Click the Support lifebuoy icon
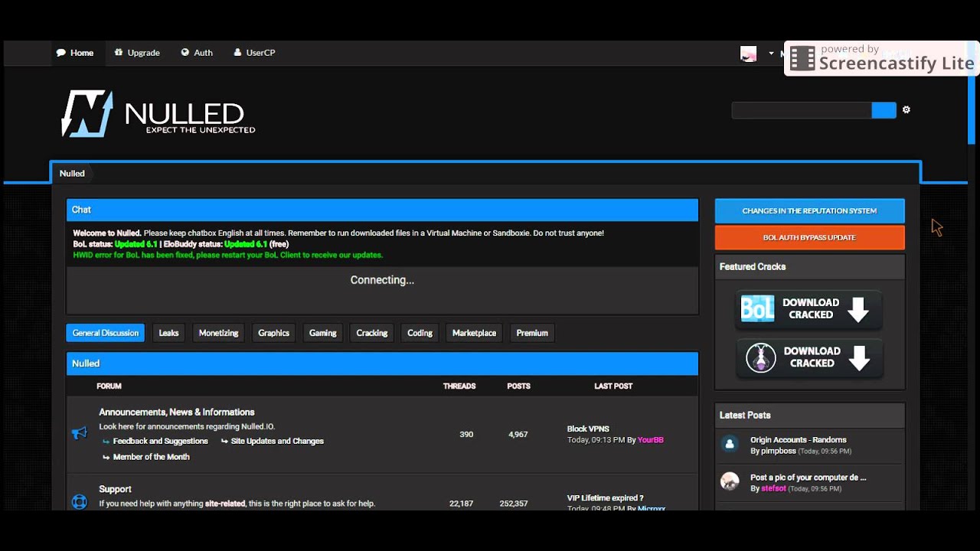 tap(80, 502)
